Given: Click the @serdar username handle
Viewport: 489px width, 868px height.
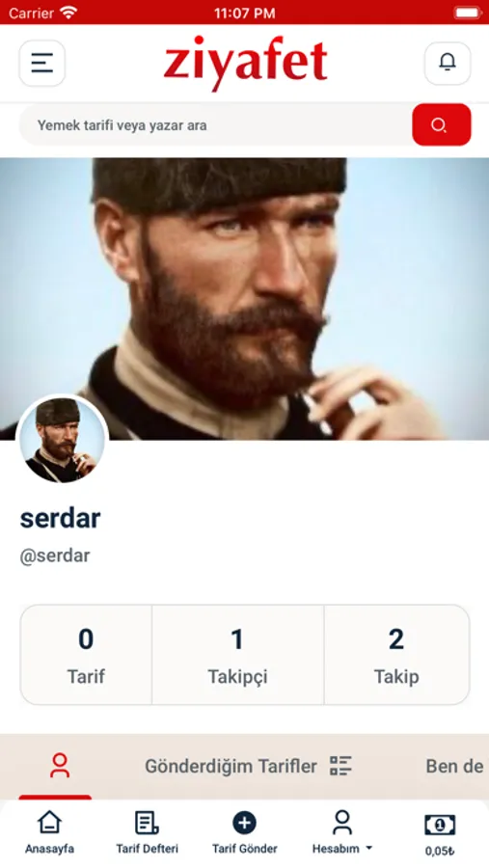Looking at the screenshot, I should click(x=55, y=556).
